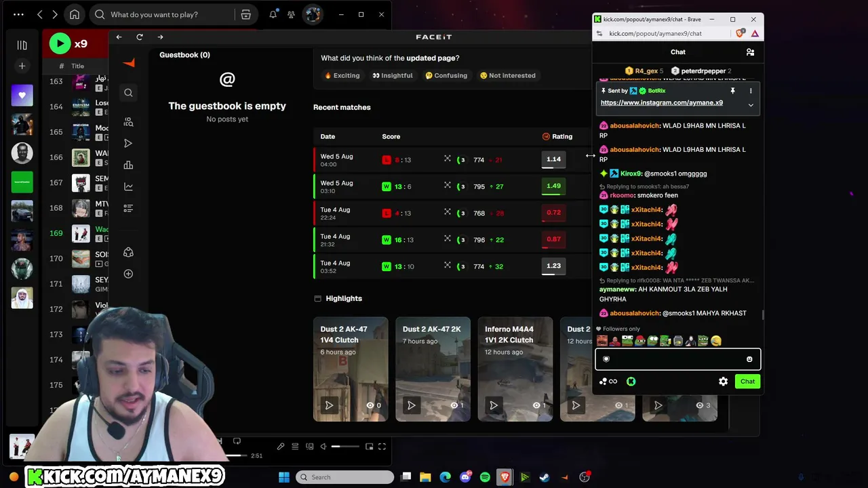868x488 pixels.
Task: Open Connect to a device in Spotify
Action: point(310,446)
